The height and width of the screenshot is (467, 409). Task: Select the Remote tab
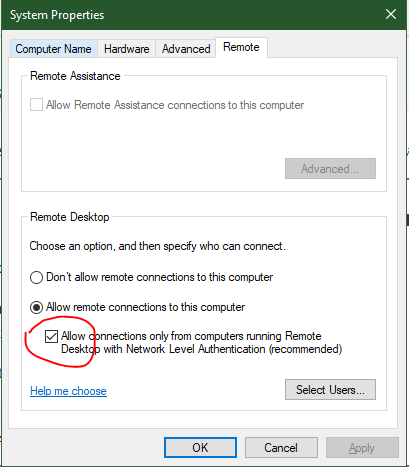[241, 47]
